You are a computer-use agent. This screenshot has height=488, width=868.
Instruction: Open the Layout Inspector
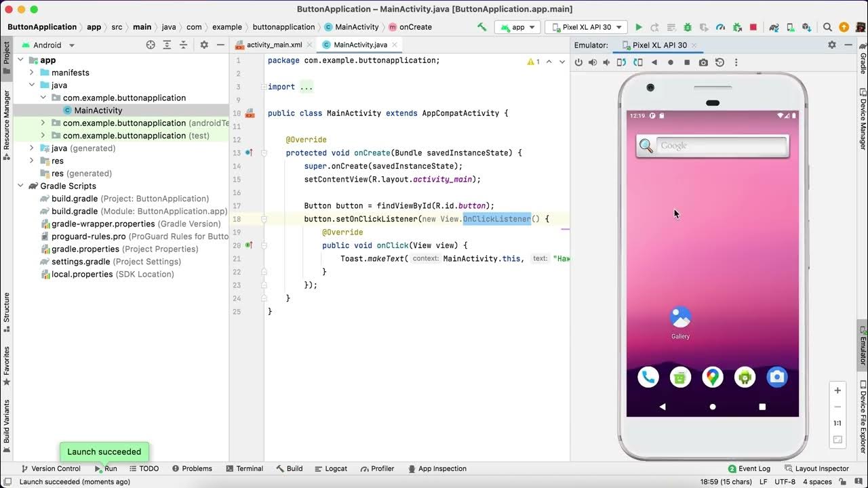point(816,468)
